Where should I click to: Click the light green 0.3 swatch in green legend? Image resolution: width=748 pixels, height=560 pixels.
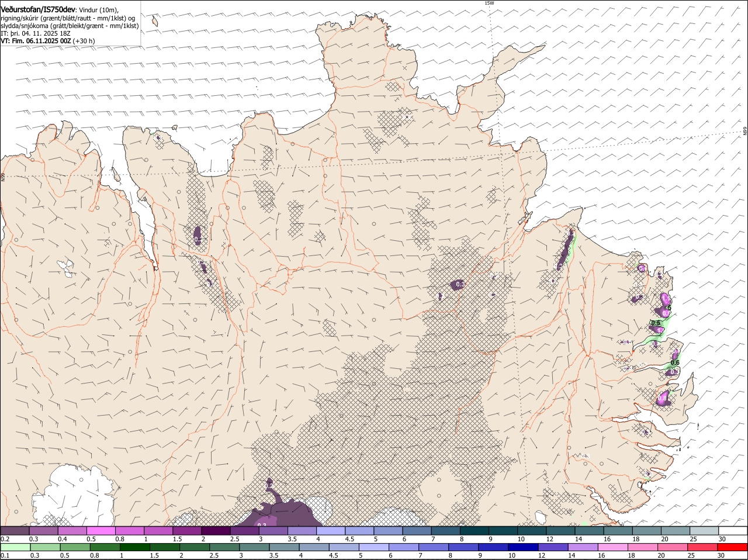point(45,547)
